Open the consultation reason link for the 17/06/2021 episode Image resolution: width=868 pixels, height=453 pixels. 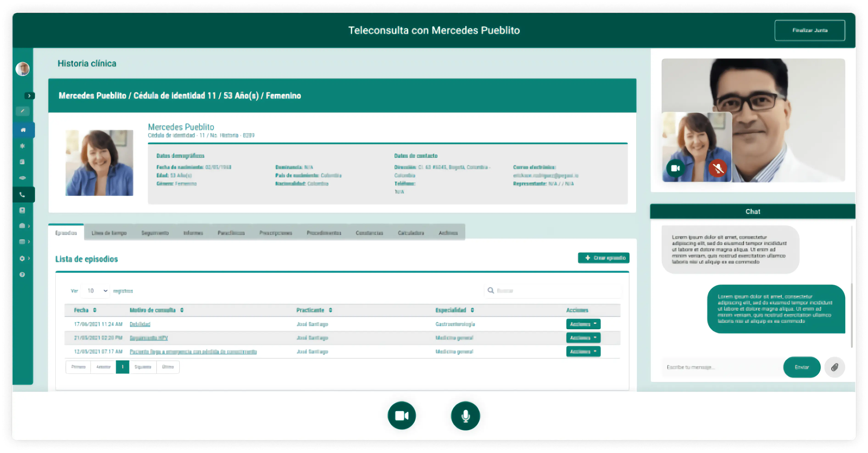(140, 324)
